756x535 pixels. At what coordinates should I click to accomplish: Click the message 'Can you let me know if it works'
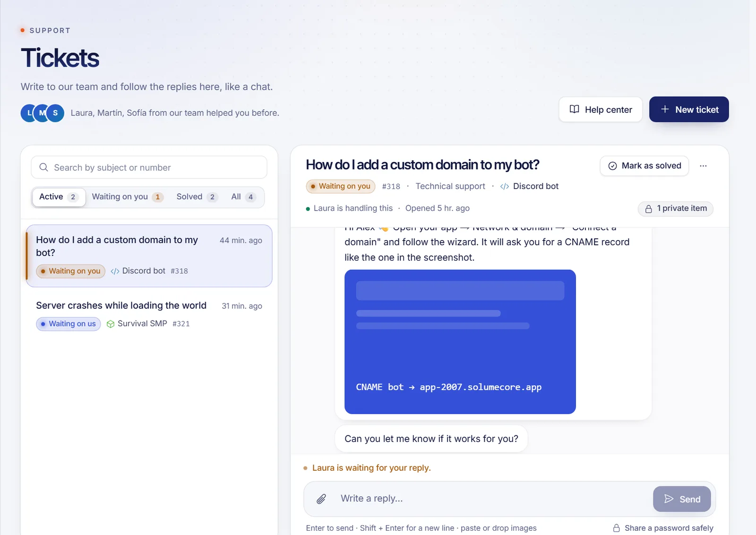coord(431,439)
